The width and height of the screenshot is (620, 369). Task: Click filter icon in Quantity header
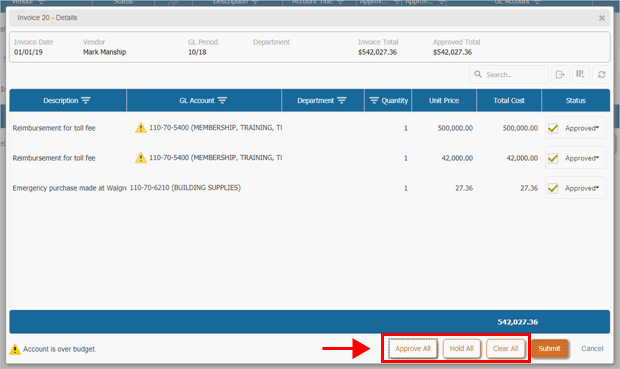click(x=374, y=100)
